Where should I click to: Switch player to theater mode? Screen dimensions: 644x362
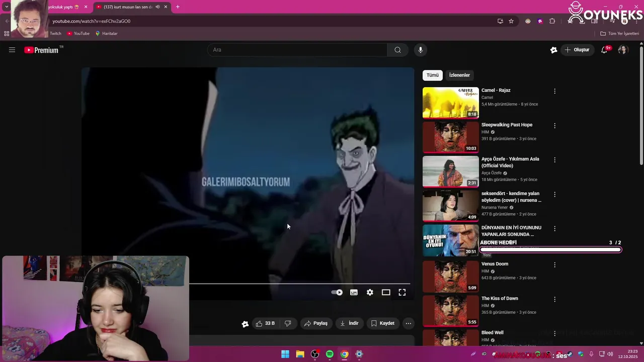(386, 292)
